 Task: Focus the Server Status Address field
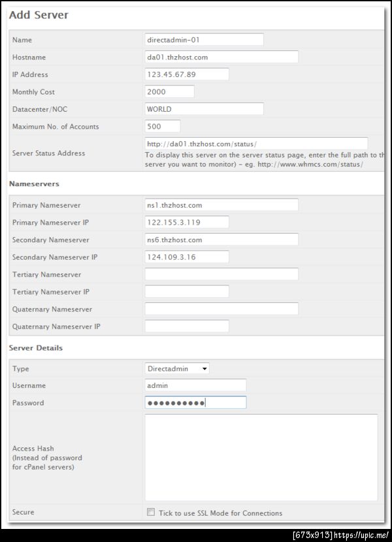256,144
